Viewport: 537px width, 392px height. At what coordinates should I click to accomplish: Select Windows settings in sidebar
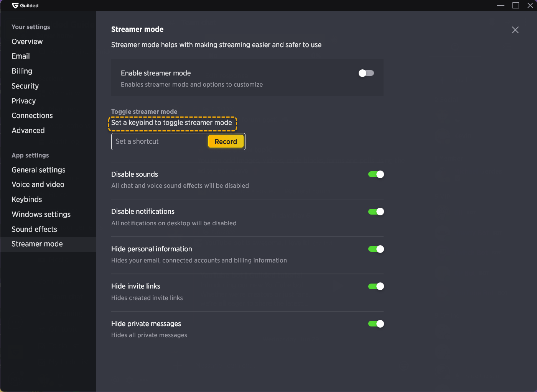[41, 214]
